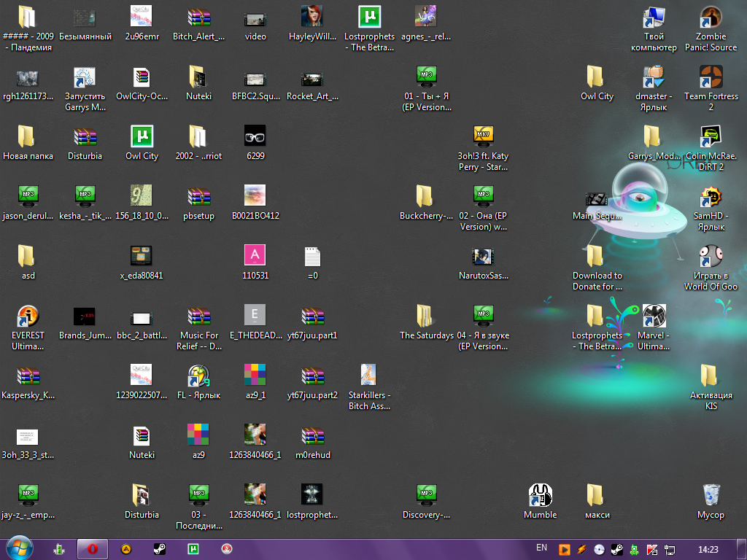Open the Zombie Panic! Source shortcut

tap(711, 17)
